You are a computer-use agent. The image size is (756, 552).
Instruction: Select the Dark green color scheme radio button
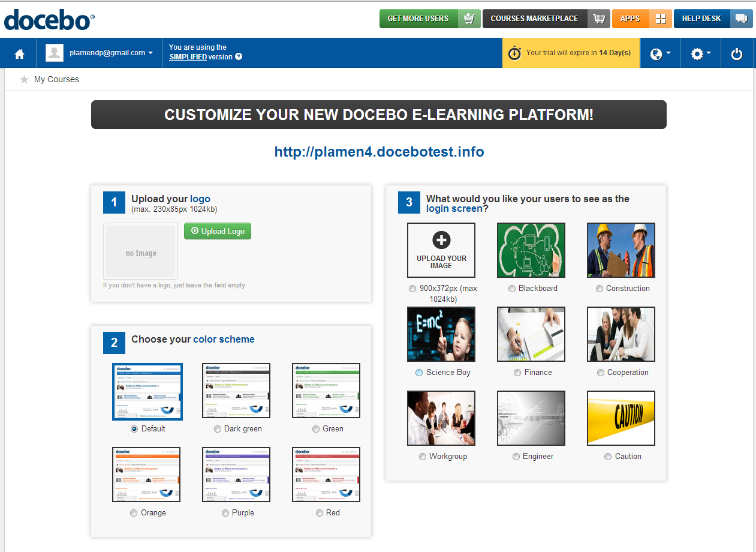click(x=217, y=429)
